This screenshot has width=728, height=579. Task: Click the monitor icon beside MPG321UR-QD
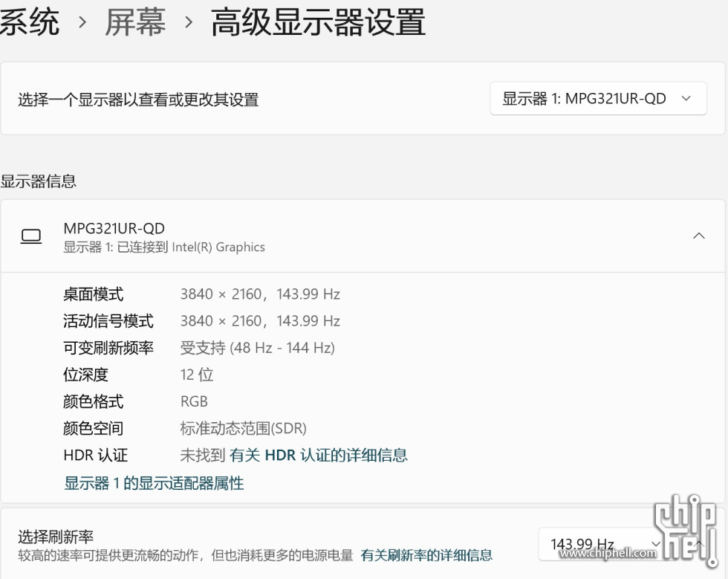pyautogui.click(x=31, y=236)
